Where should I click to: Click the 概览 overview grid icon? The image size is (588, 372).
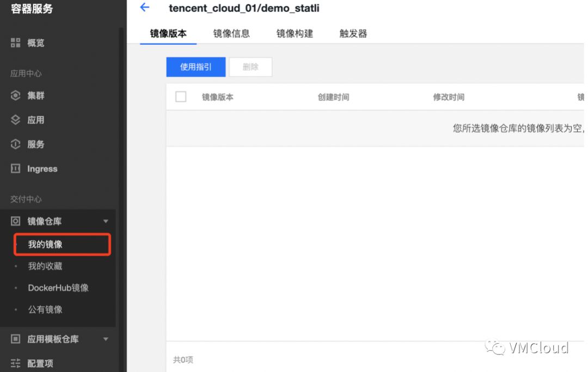[x=15, y=42]
